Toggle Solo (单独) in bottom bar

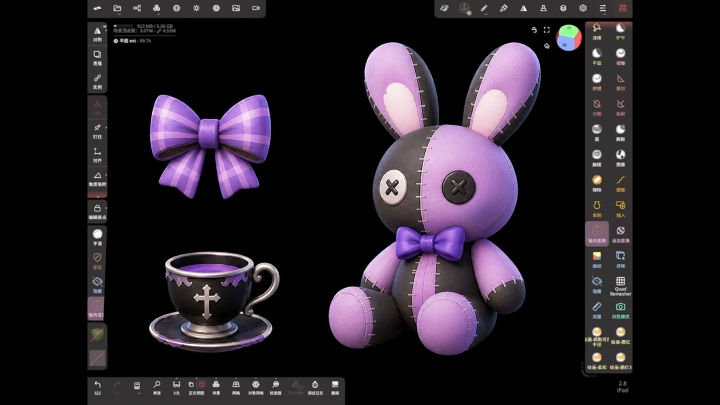tap(157, 387)
